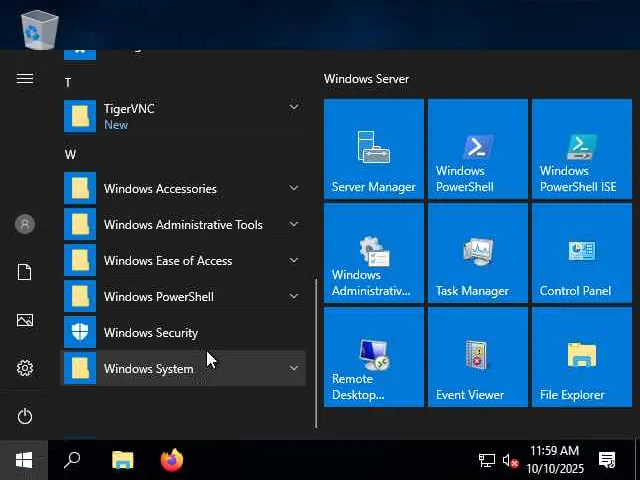Launch the Windows PowerShell tile
Screen dimensions: 640x480
(478, 149)
